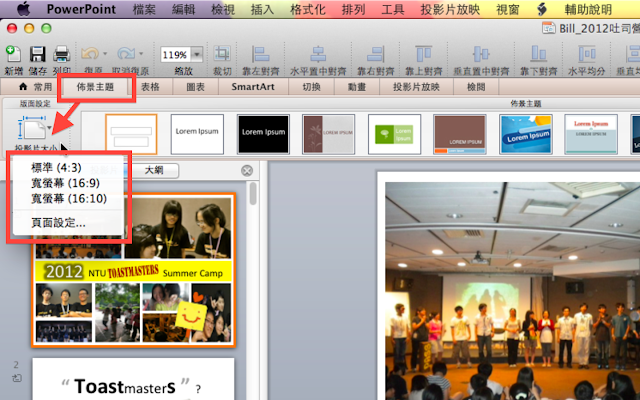This screenshot has height=400, width=640.
Task: Click the 新增 new presentation icon
Action: click(x=13, y=53)
